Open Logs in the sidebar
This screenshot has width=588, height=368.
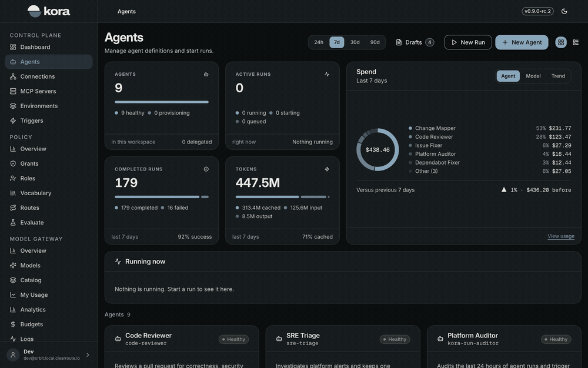[x=49, y=339]
